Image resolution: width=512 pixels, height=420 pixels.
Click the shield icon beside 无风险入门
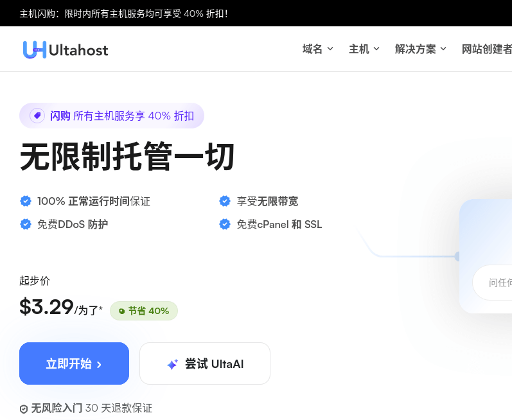coord(24,409)
